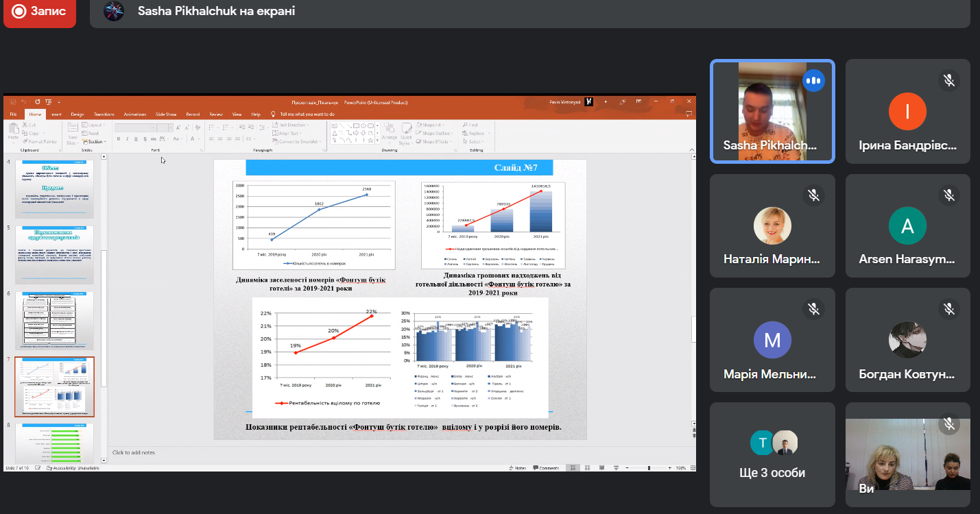Click the Format Painter tool
980x514 pixels.
click(x=40, y=141)
